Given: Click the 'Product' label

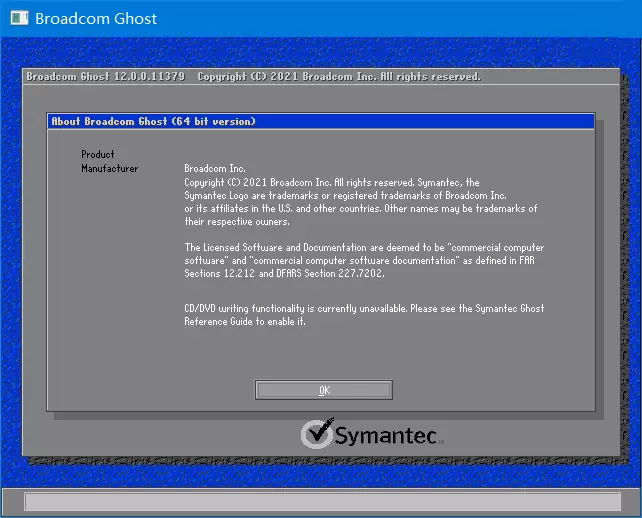Looking at the screenshot, I should coord(97,154).
